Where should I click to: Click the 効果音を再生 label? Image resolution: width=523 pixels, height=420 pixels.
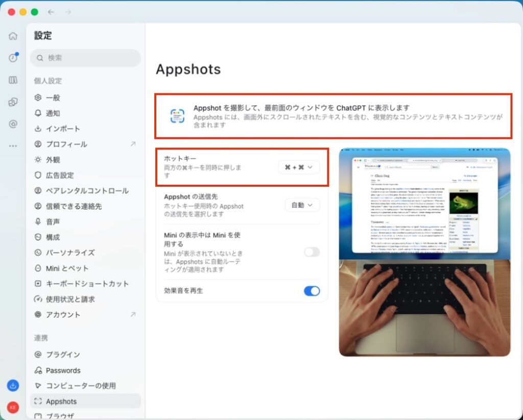(183, 291)
